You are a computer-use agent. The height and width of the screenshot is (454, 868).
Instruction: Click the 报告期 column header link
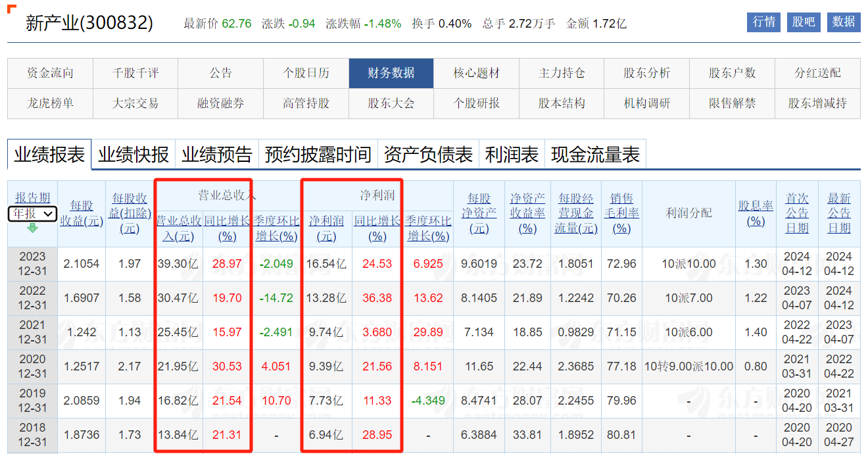pos(33,197)
